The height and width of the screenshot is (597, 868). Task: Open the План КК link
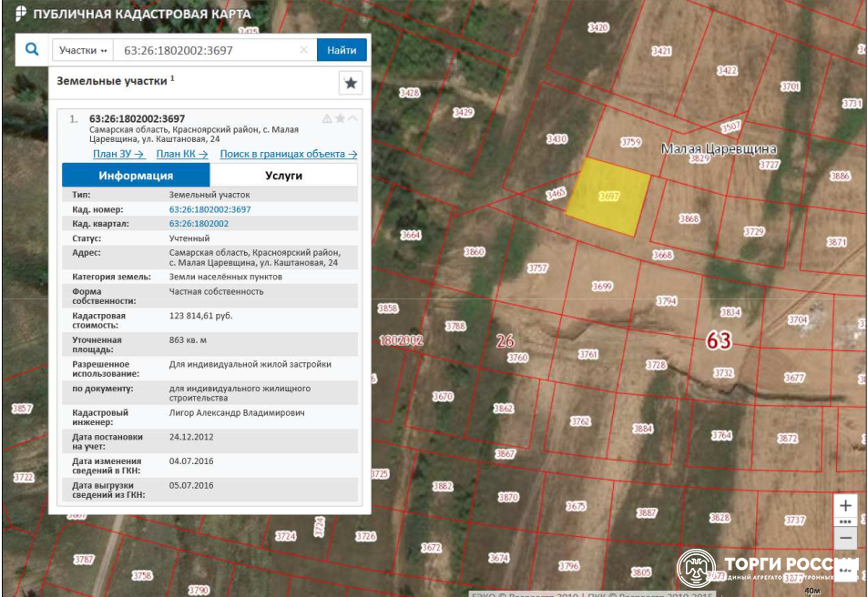(x=182, y=154)
